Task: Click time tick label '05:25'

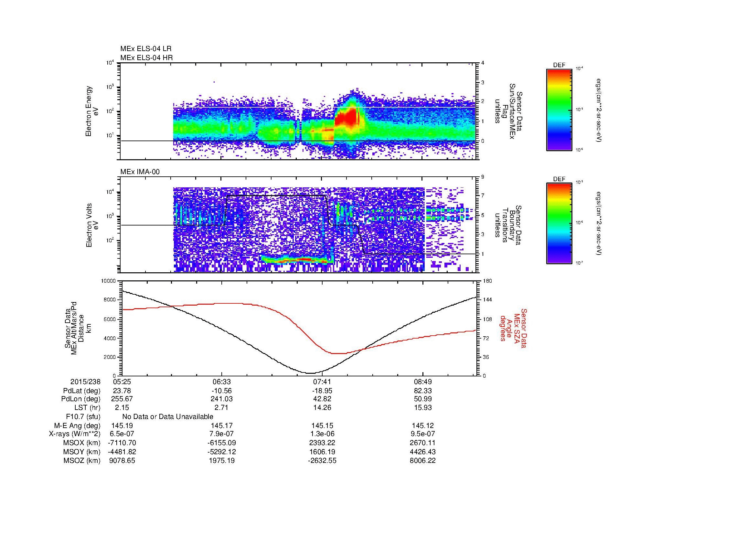Action: coord(122,382)
